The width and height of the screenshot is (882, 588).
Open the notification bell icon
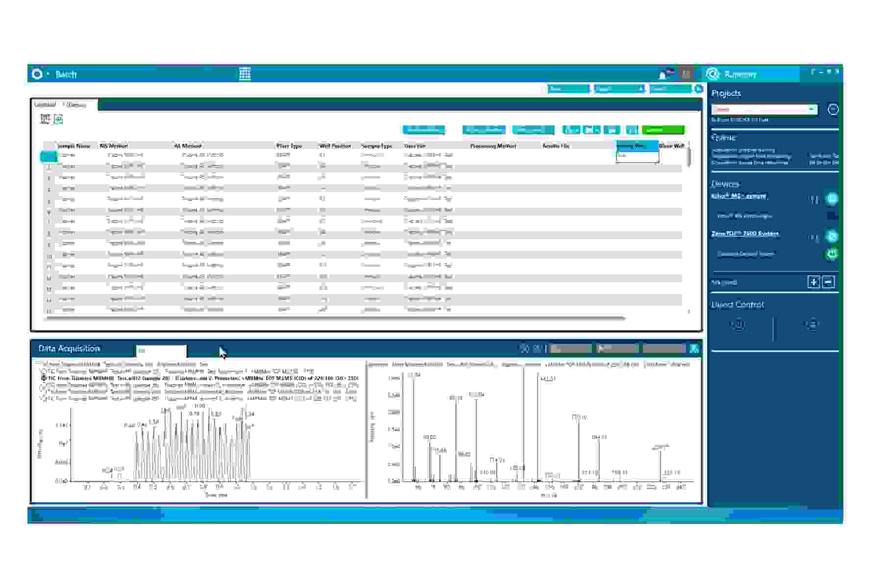(663, 74)
